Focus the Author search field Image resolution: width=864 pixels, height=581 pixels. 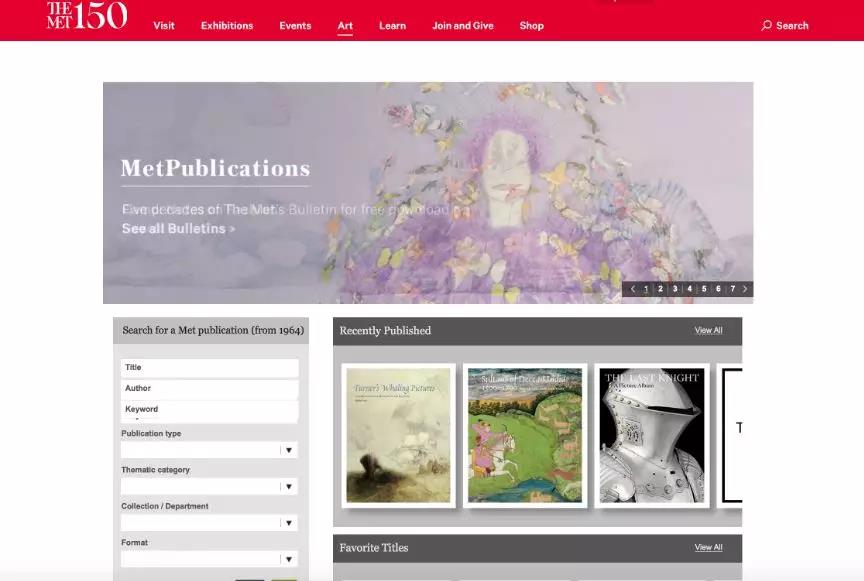(209, 389)
